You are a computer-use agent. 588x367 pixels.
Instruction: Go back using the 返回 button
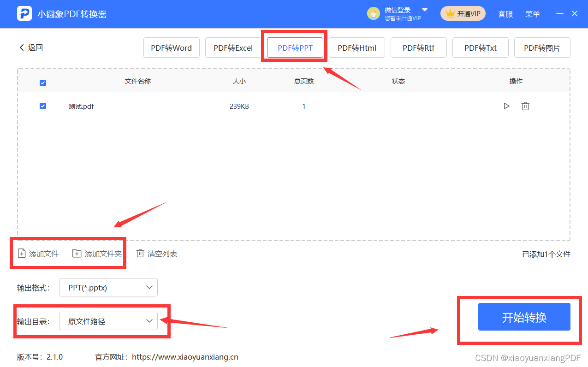tap(31, 47)
